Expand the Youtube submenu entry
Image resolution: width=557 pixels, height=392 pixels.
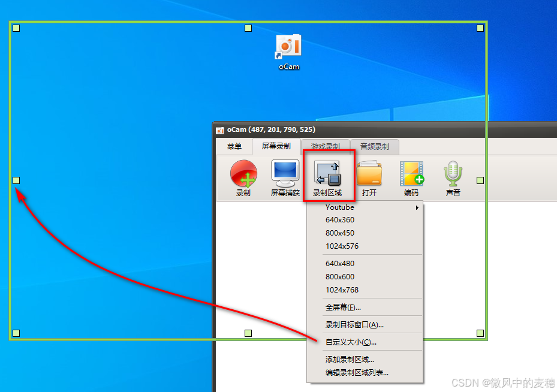tap(340, 207)
